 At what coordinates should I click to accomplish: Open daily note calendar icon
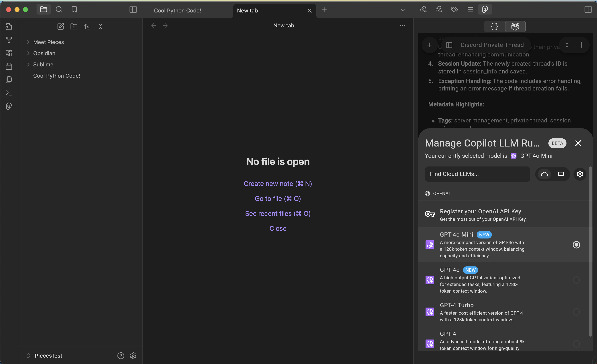click(x=9, y=66)
